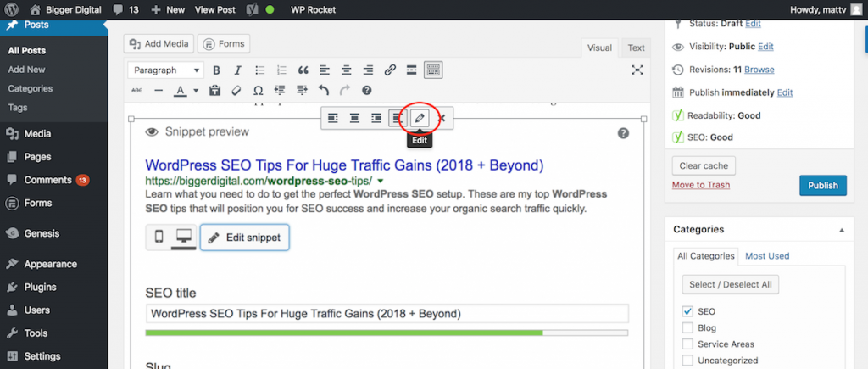Clear formatting with the eraser icon

[236, 90]
